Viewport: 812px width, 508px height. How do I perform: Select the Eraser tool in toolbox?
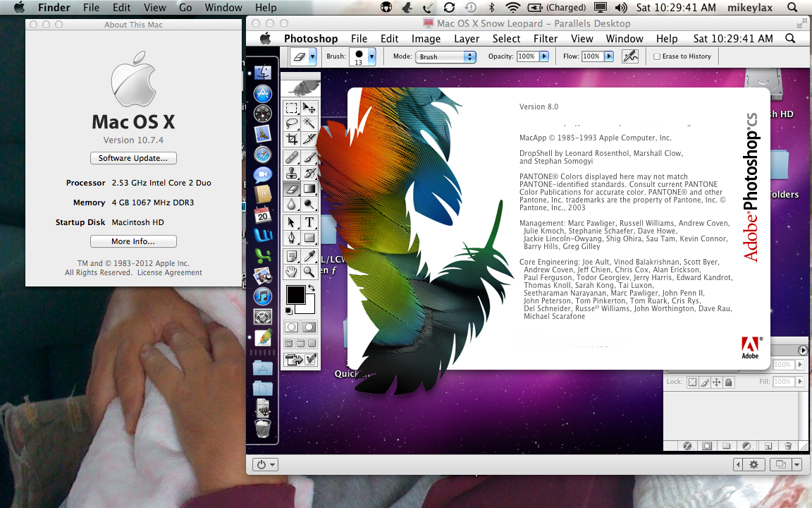292,188
